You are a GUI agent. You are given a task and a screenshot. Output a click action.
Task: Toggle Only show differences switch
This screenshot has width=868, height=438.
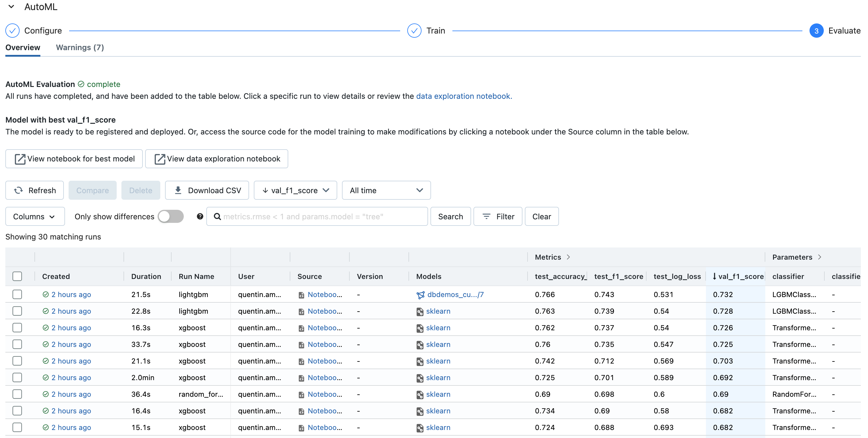point(171,216)
